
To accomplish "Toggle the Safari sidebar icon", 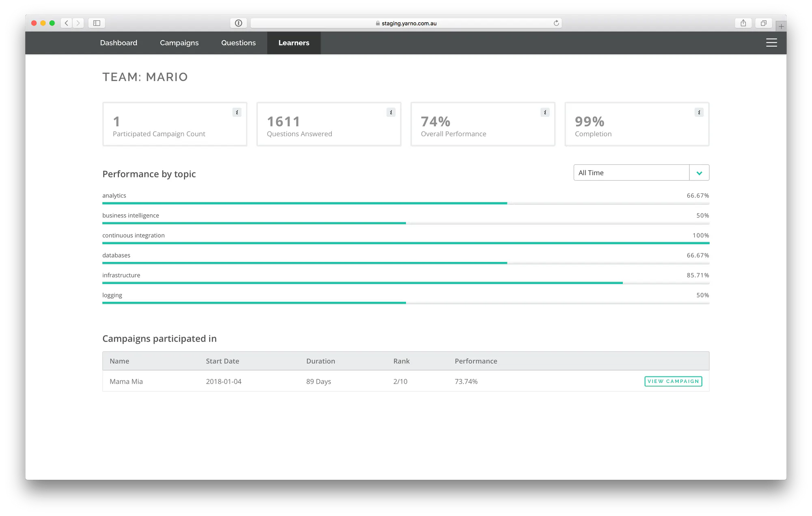I will pyautogui.click(x=97, y=23).
